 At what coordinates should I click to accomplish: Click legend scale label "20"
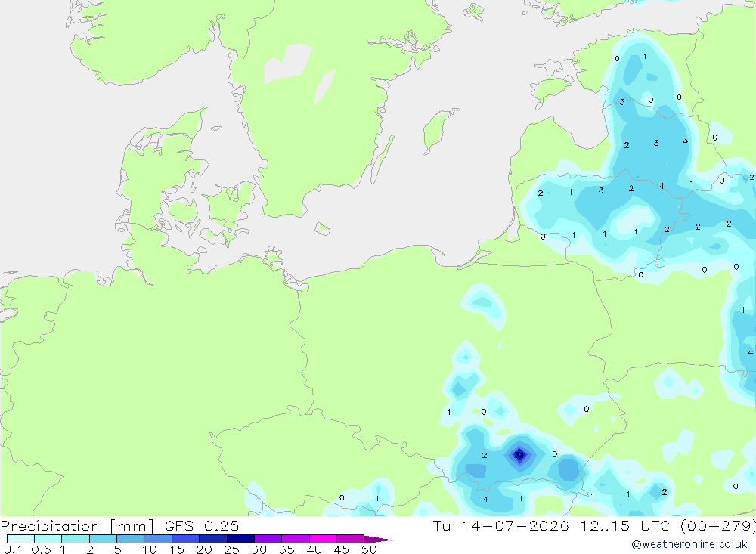coord(204,549)
